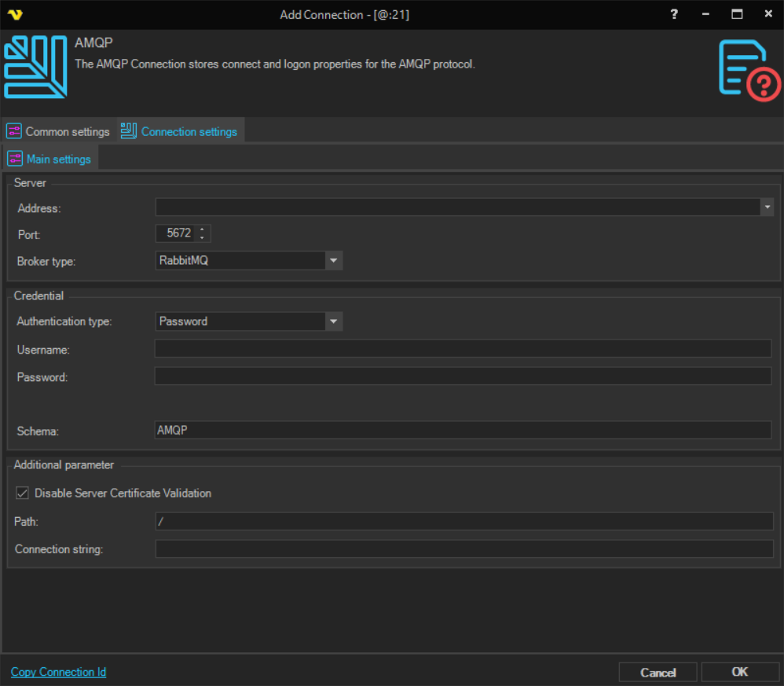Open the Authentication type dropdown
This screenshot has width=784, height=686.
pyautogui.click(x=333, y=321)
